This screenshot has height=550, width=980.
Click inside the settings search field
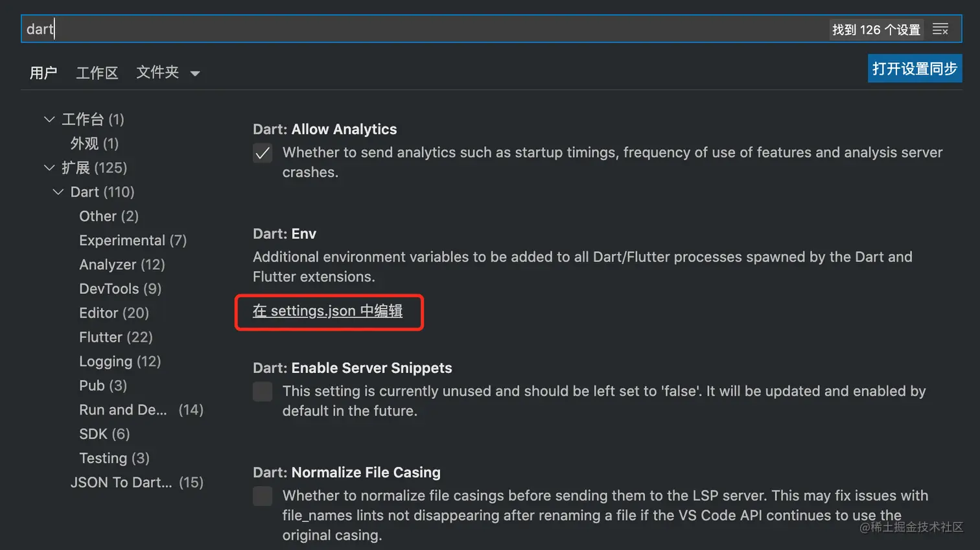coord(421,29)
